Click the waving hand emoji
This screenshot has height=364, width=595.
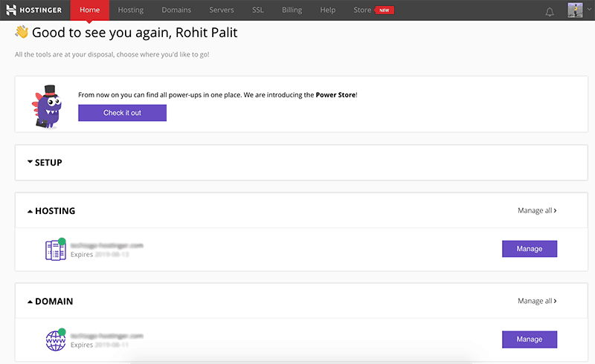[22, 32]
